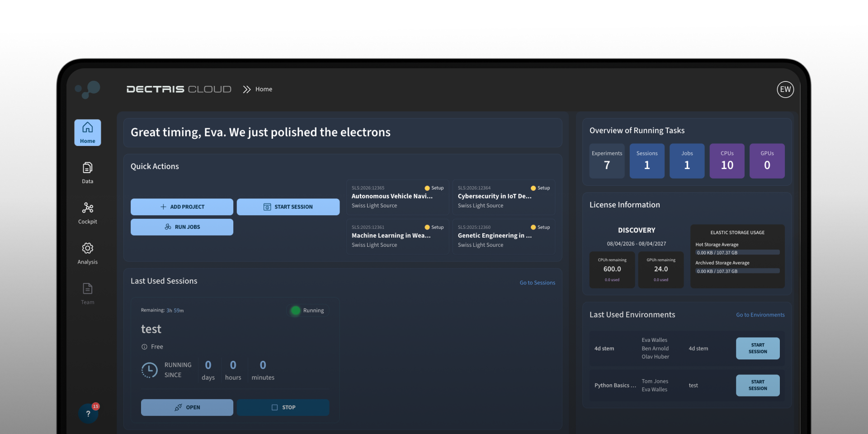The width and height of the screenshot is (868, 434).
Task: Select the Sessions 1 tile
Action: tap(647, 161)
